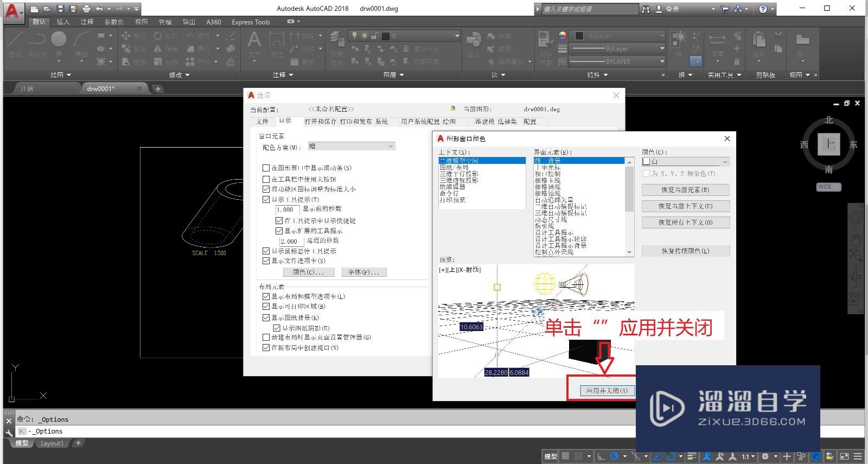Toggle ortho mode icon in status bar

pos(601,456)
